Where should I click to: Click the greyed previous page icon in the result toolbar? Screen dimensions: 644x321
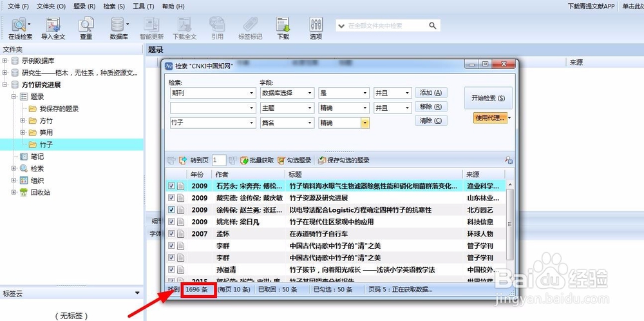(x=171, y=160)
